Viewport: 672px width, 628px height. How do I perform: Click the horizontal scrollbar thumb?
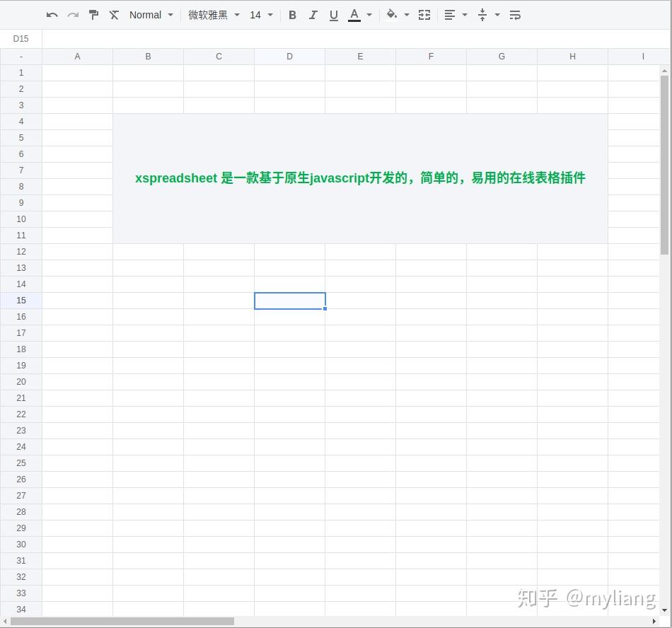click(x=120, y=622)
